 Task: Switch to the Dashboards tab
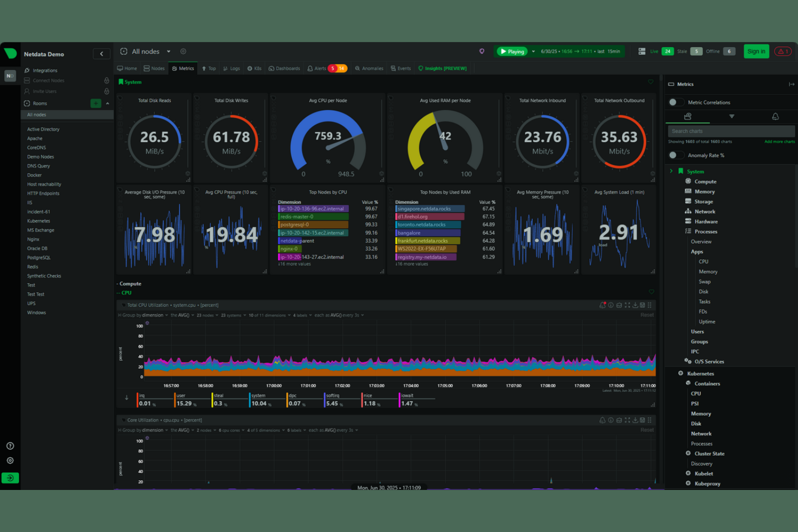(x=284, y=68)
